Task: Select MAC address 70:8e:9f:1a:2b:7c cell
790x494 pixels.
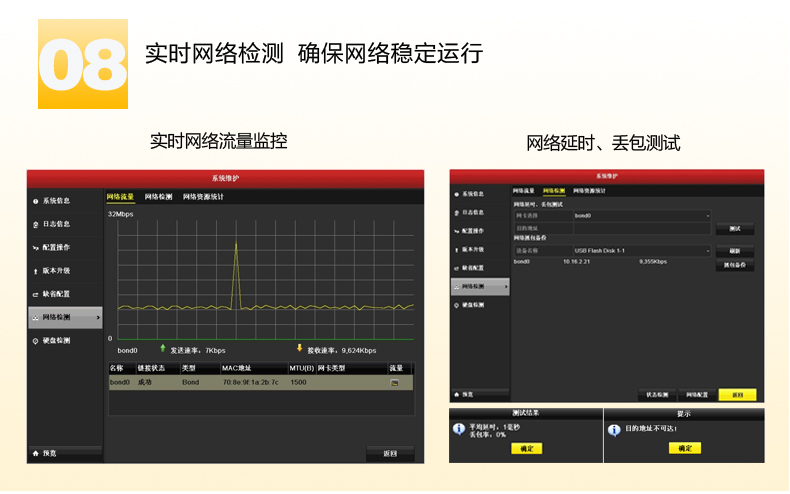Action: tap(250, 383)
